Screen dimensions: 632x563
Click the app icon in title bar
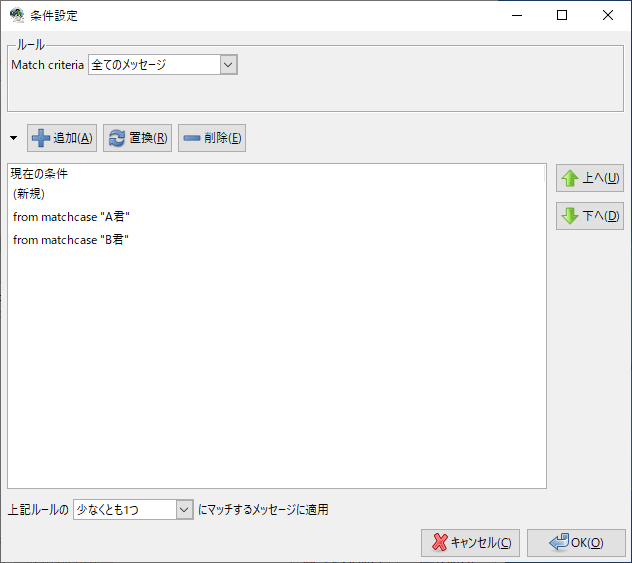(17, 15)
